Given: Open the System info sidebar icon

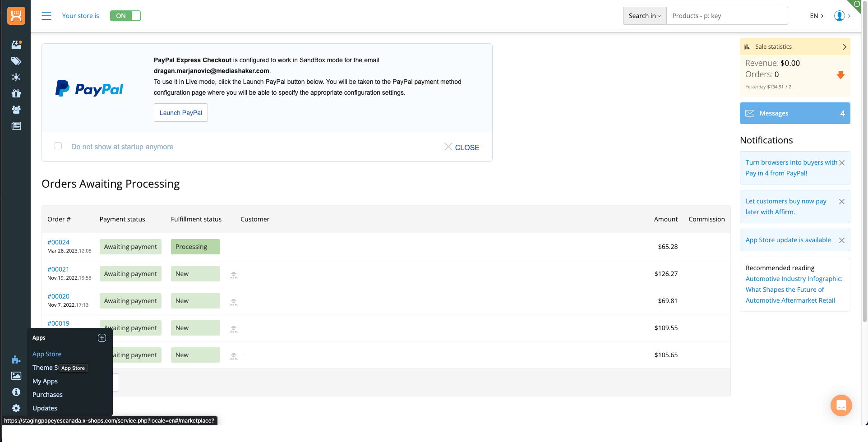Looking at the screenshot, I should [16, 392].
